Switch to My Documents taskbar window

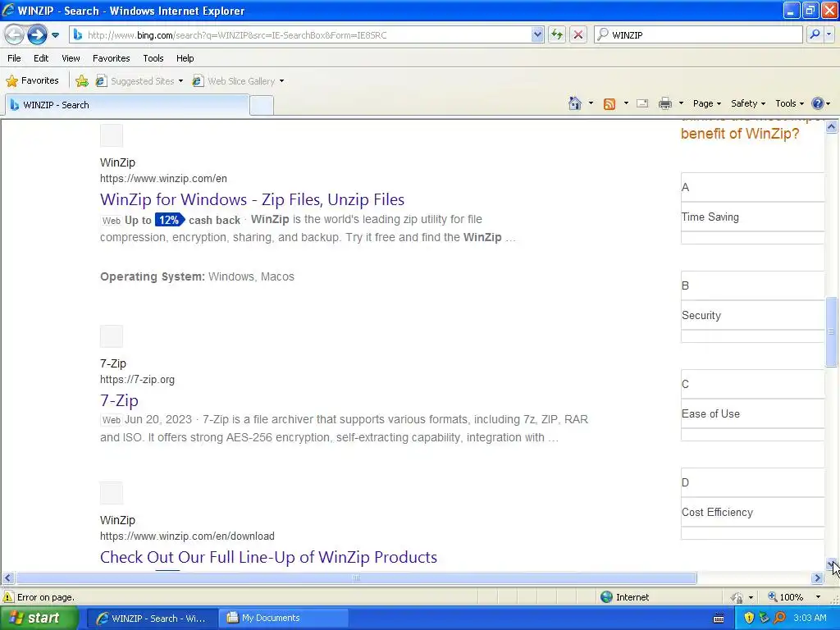285,619
